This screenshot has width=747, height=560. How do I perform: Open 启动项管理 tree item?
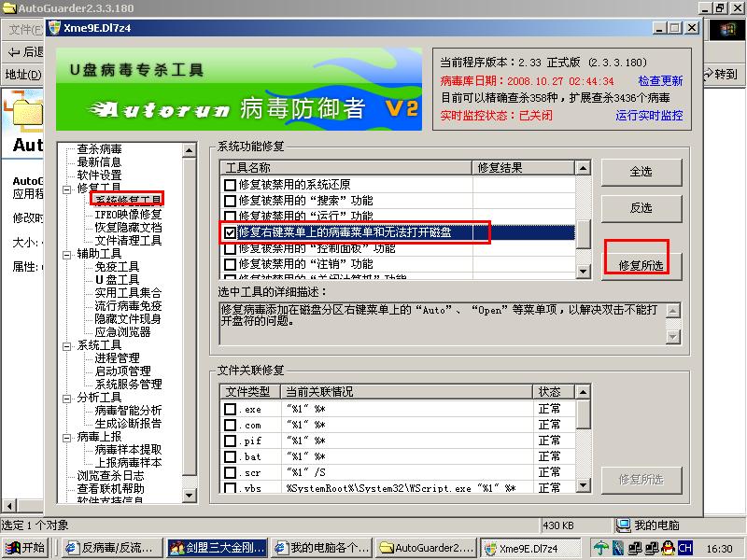pyautogui.click(x=122, y=371)
